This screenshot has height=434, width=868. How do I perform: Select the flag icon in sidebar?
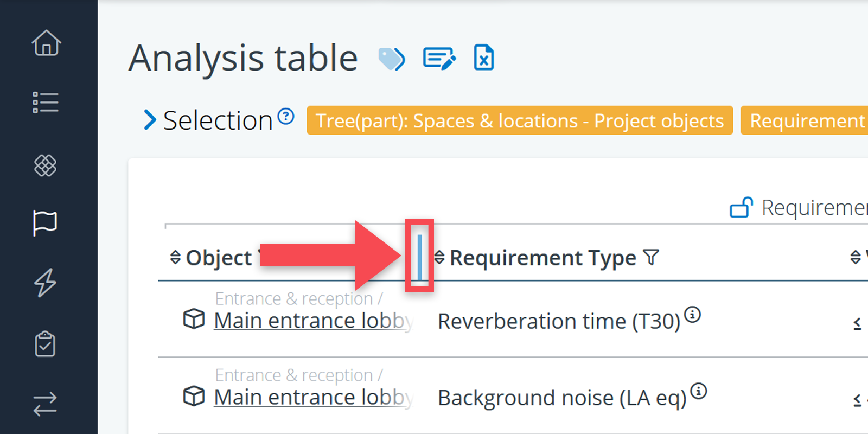pyautogui.click(x=45, y=223)
